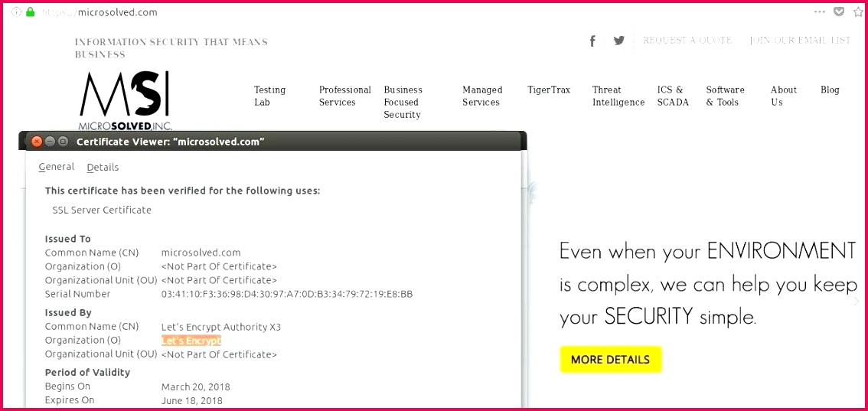Switch to the Details tab

pyautogui.click(x=103, y=168)
